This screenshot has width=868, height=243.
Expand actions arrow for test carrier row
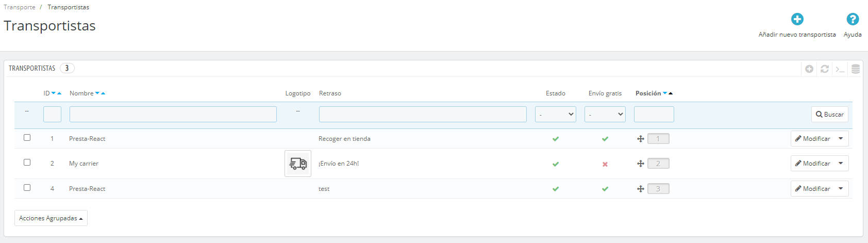[841, 188]
